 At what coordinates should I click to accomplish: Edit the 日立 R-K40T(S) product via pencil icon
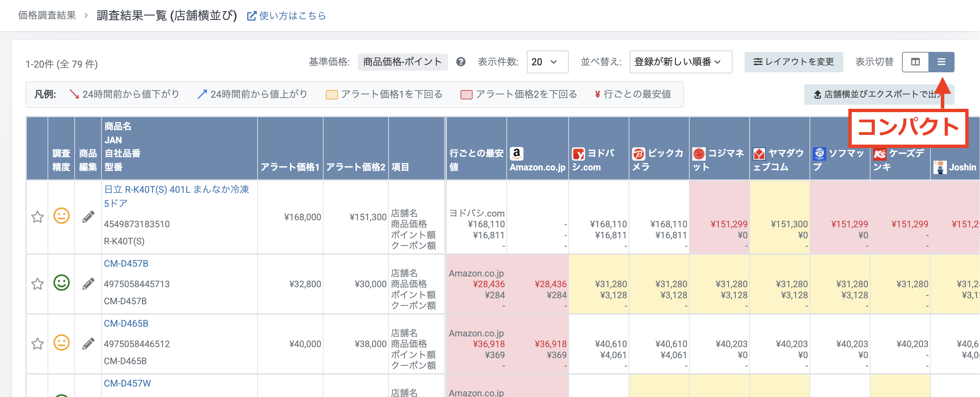[x=88, y=217]
